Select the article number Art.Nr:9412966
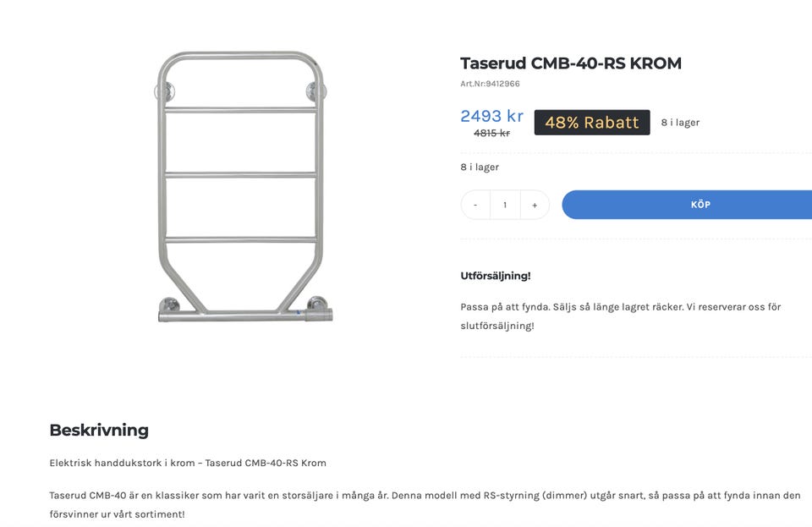Screen dimensions: 812x527 point(490,84)
